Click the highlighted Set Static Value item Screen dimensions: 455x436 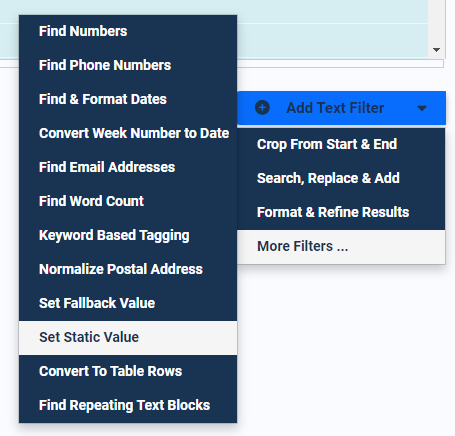[128, 337]
